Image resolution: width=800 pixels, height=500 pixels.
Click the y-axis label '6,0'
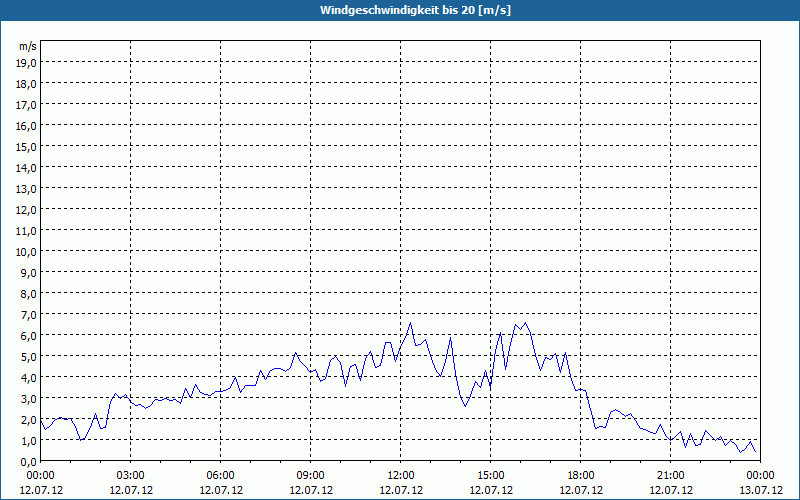(29, 336)
